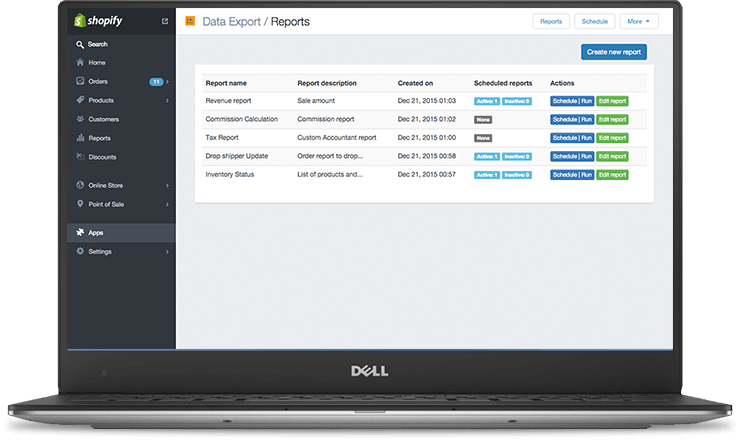Open the Apps puzzle piece item
Viewport: 740px width, 440px height.
[95, 233]
